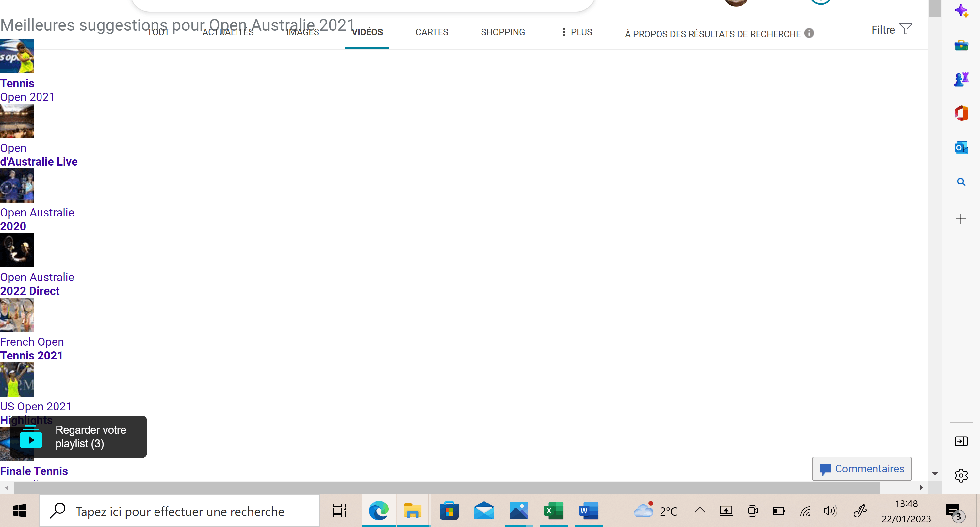Add a sidebar app with plus icon
This screenshot has height=527, width=980.
961,219
